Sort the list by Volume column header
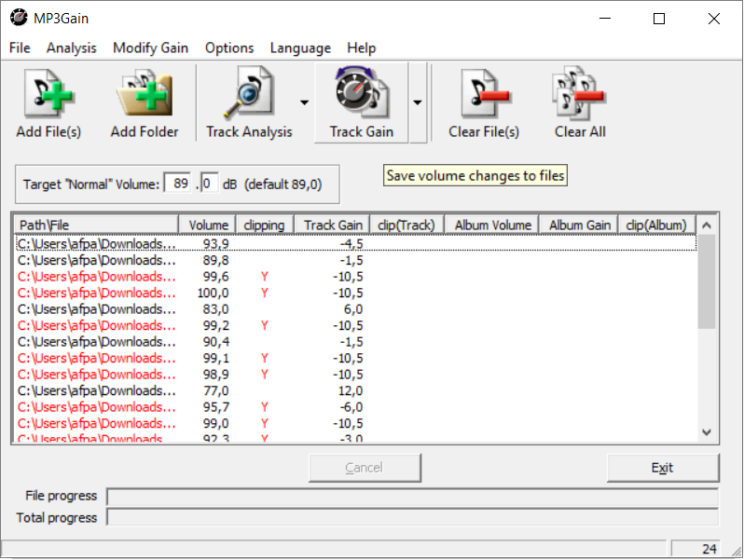This screenshot has width=744, height=560. tap(208, 225)
